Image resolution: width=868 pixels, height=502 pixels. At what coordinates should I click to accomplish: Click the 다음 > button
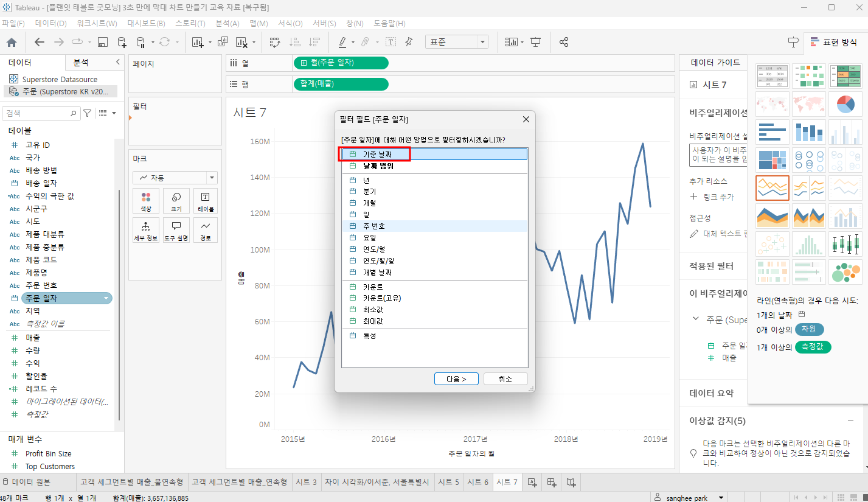[456, 378]
